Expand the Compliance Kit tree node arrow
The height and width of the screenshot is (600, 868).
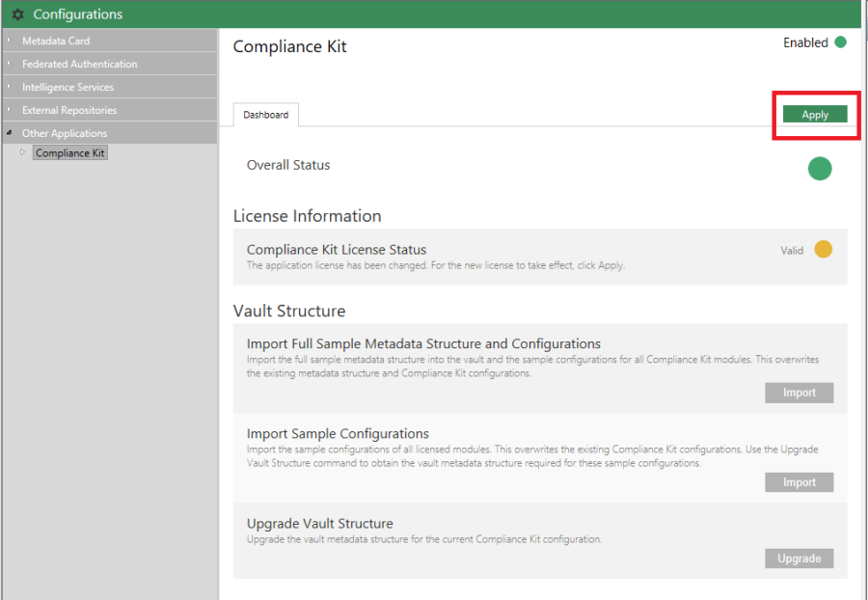tap(23, 152)
